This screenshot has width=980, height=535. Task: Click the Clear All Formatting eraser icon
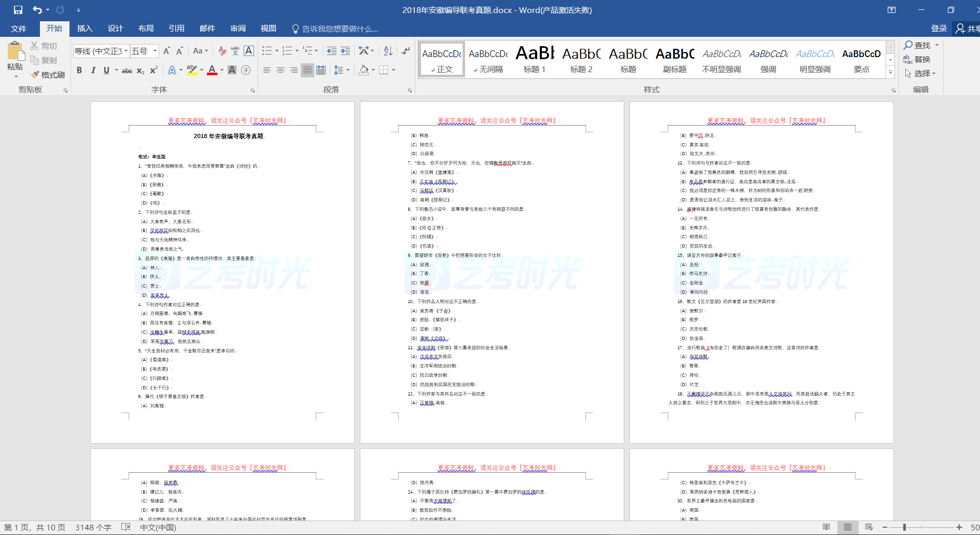[222, 51]
